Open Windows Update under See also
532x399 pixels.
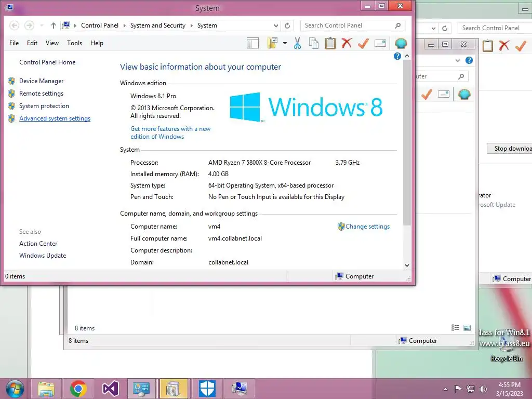point(43,256)
